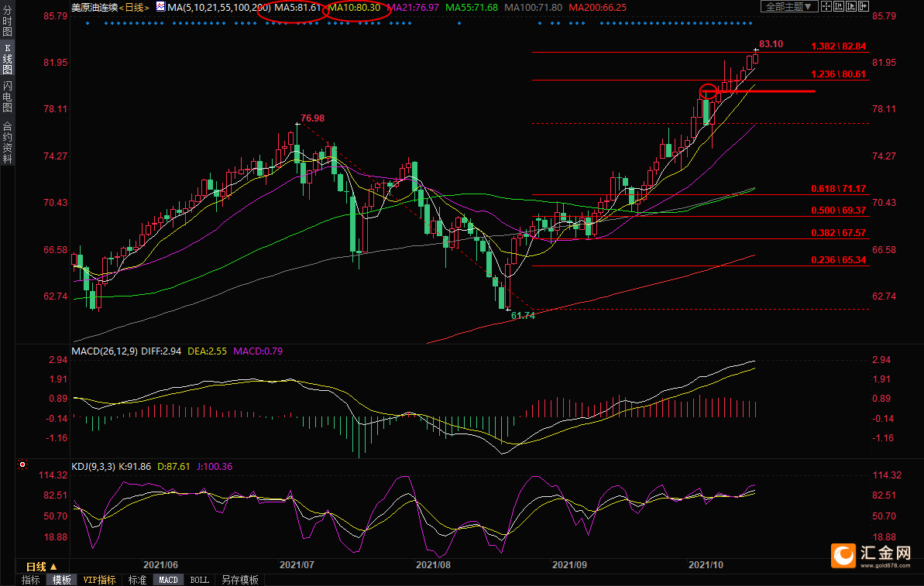Open the 全部主题 dropdown

pyautogui.click(x=789, y=6)
